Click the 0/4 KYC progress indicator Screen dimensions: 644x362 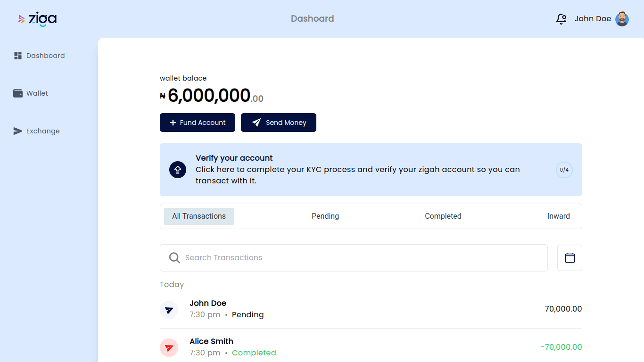coord(564,170)
